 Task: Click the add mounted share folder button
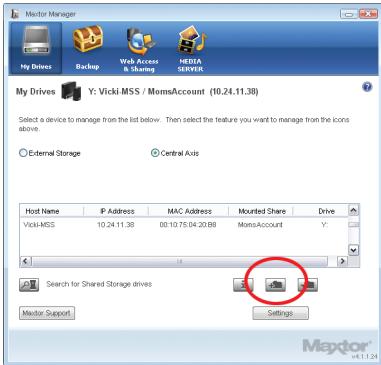tap(275, 285)
